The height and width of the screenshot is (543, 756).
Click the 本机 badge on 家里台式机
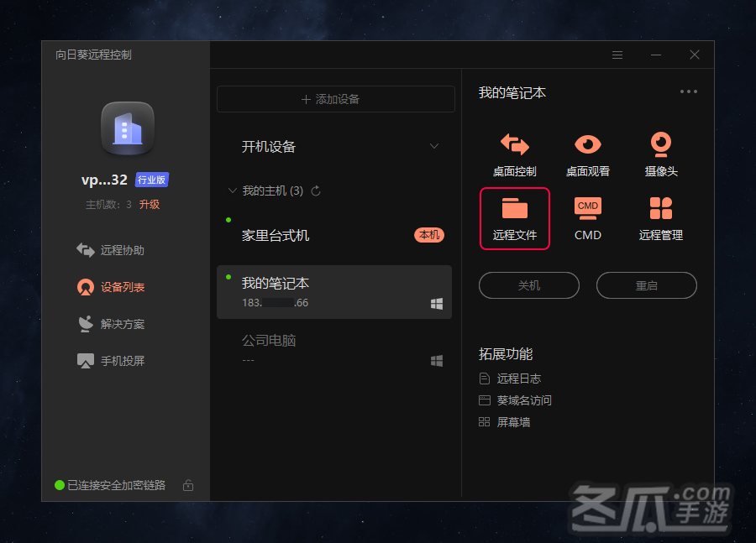coord(429,235)
